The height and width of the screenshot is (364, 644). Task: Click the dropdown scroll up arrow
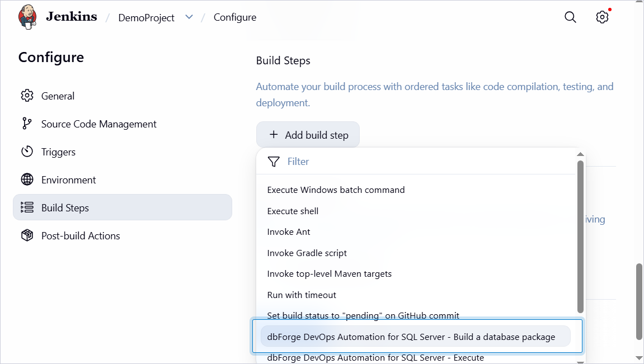[580, 154]
